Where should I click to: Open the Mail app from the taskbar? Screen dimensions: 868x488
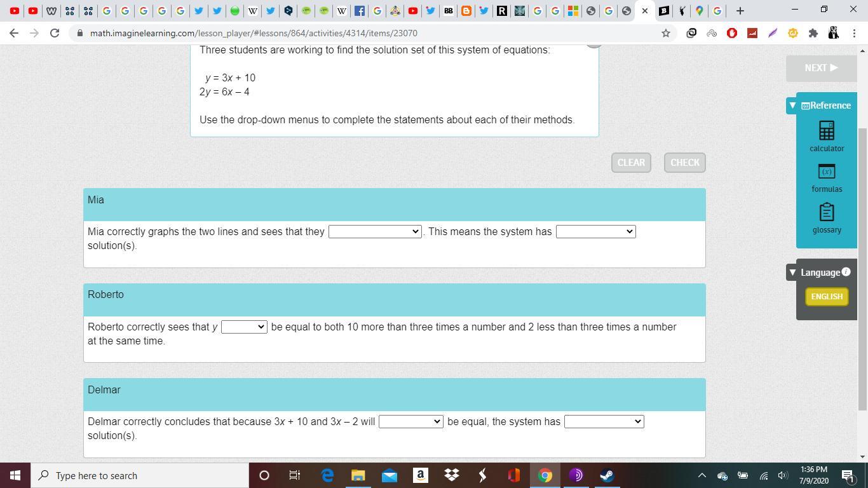pyautogui.click(x=390, y=475)
